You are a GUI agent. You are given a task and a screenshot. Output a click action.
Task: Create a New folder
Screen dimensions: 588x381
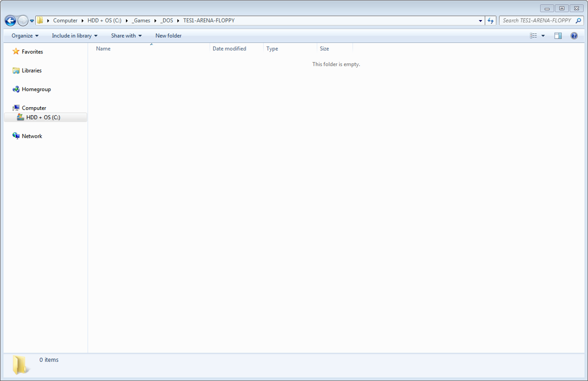coord(168,36)
